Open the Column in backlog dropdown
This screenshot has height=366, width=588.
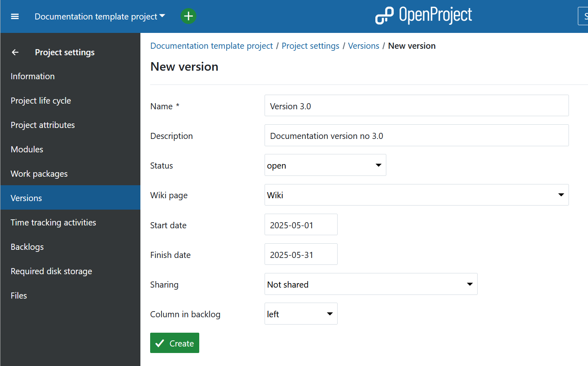pos(301,314)
